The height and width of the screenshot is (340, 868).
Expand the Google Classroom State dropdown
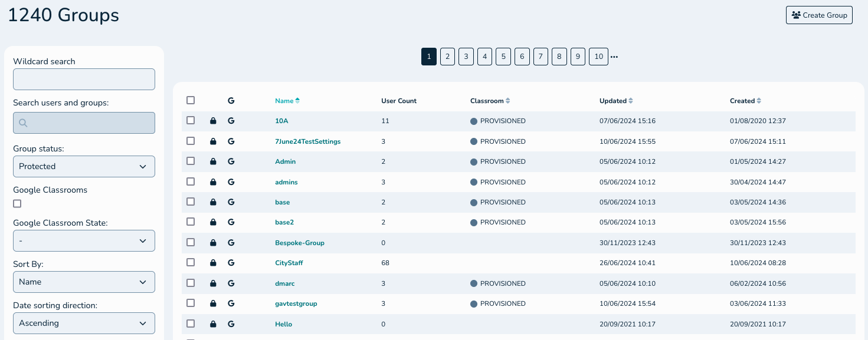pyautogui.click(x=84, y=241)
